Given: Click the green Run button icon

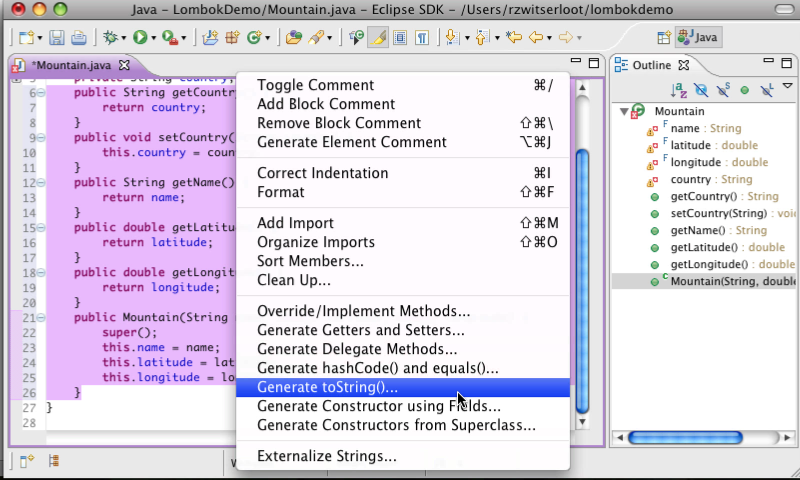Looking at the screenshot, I should coord(140,38).
